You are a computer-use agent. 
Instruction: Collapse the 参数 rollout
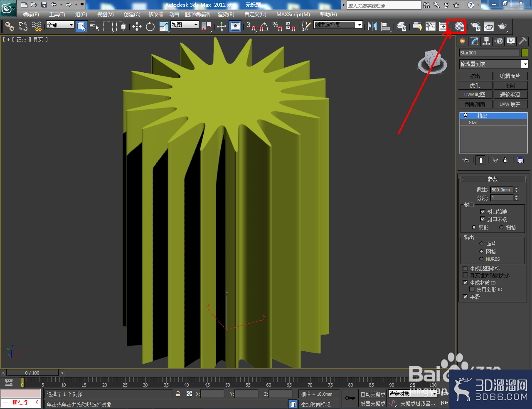click(x=493, y=179)
